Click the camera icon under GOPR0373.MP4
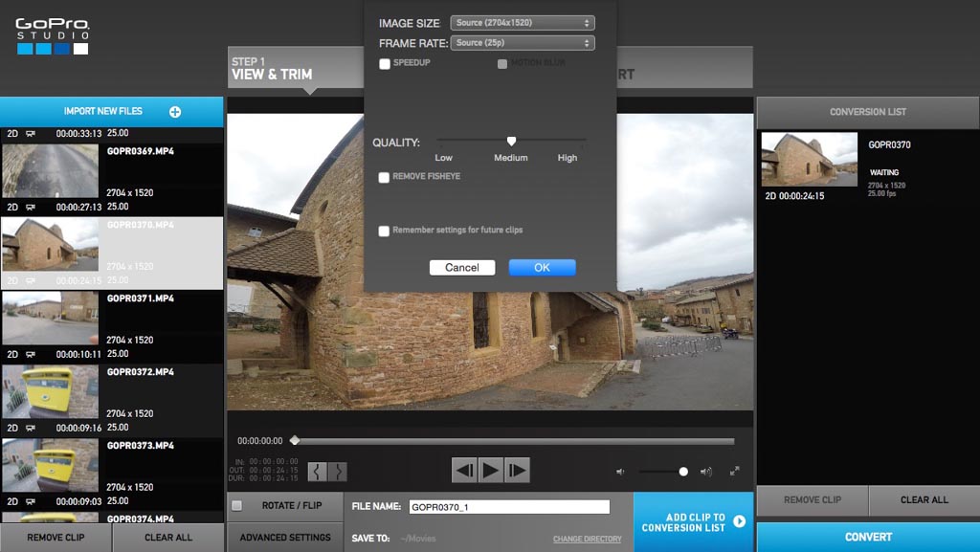This screenshot has width=980, height=552. point(31,501)
